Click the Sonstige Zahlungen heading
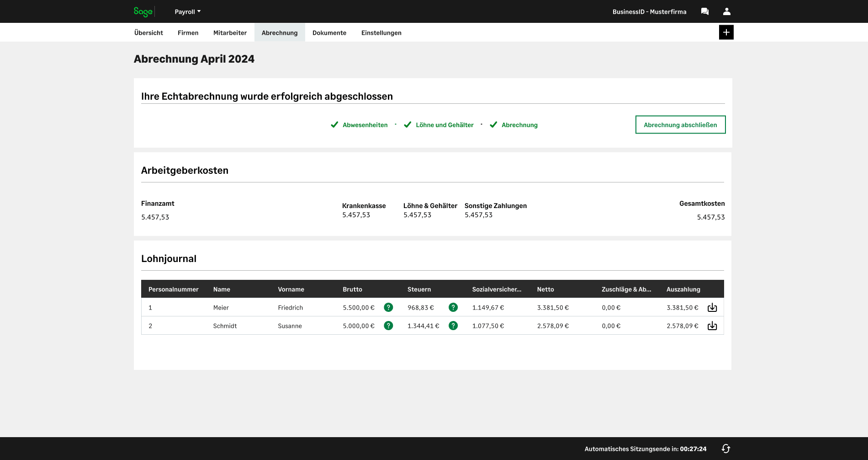The width and height of the screenshot is (868, 460). [496, 206]
